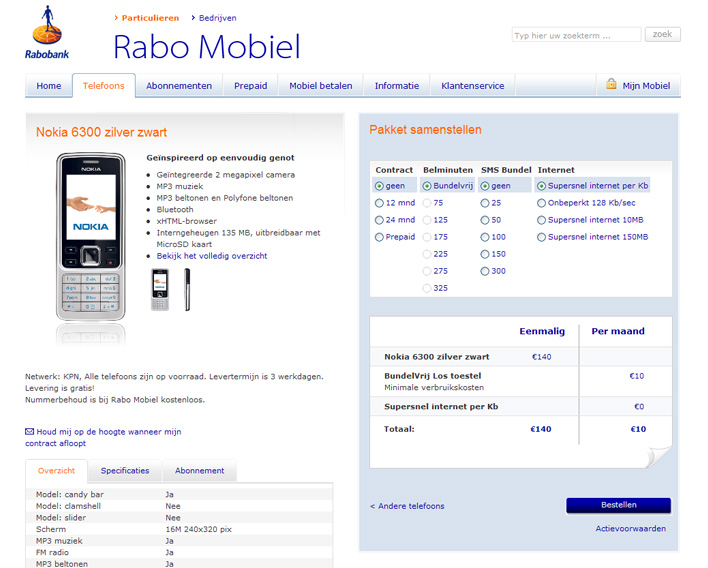The image size is (708, 568).
Task: Go to the Abonnementen tab
Action: click(179, 86)
